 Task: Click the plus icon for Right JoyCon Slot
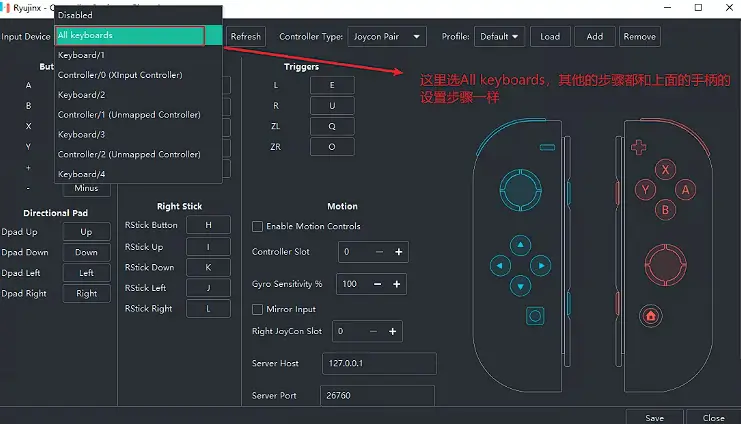point(393,331)
